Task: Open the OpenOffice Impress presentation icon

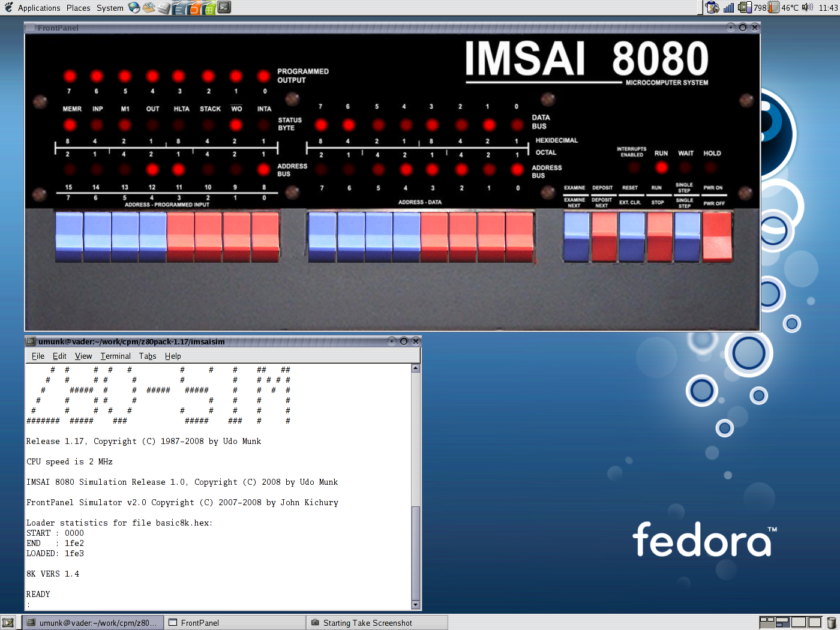Action: coord(193,8)
